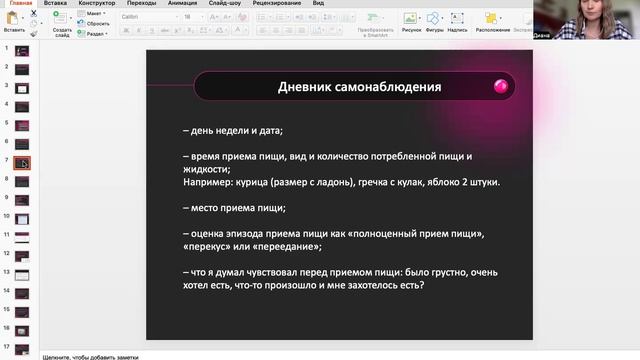Click the notes field Щелкните, чтобы добавить заметки
This screenshot has height=360, width=640.
coord(91,357)
